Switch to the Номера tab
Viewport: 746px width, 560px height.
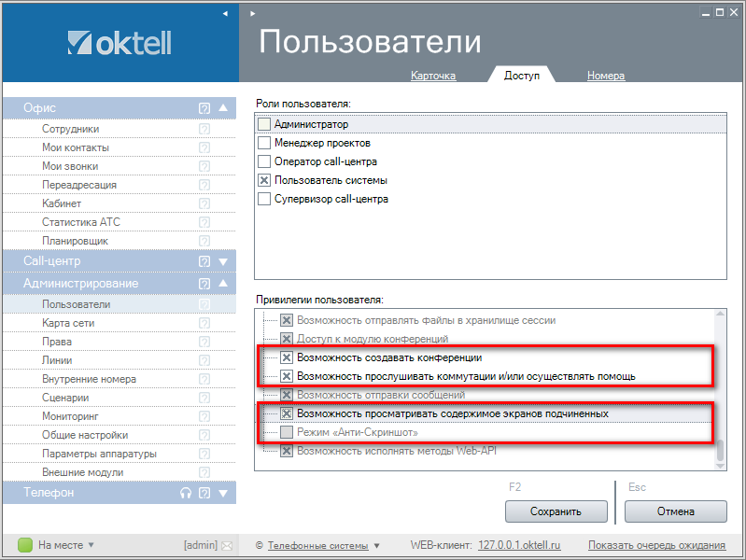pyautogui.click(x=606, y=76)
